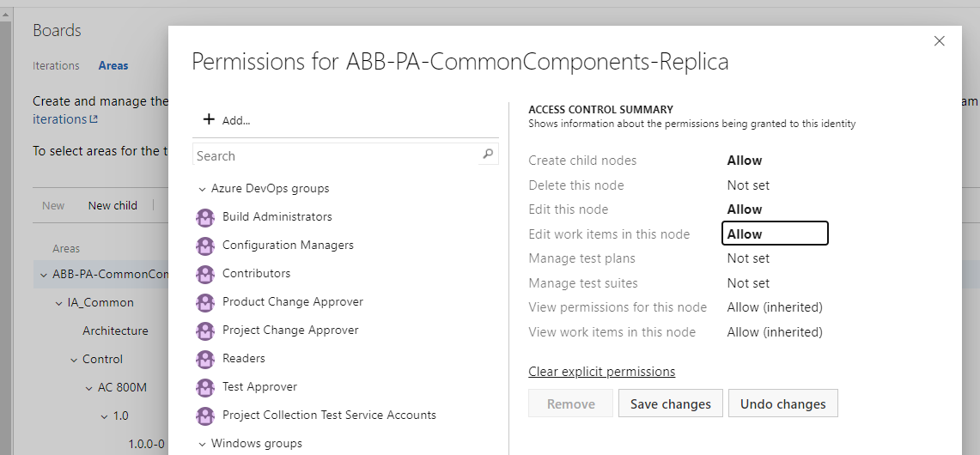Collapse the ABB-PA-CommonComponents root area node

pyautogui.click(x=43, y=275)
